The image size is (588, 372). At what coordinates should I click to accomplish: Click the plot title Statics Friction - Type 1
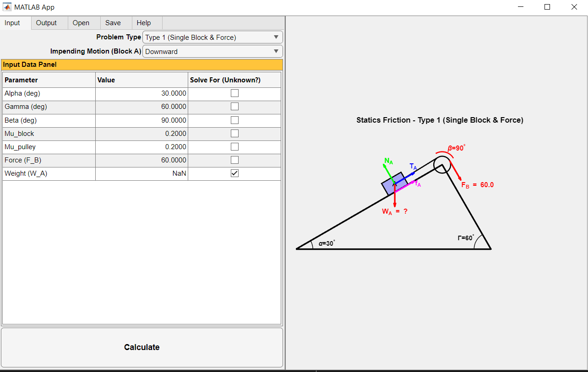click(x=440, y=120)
